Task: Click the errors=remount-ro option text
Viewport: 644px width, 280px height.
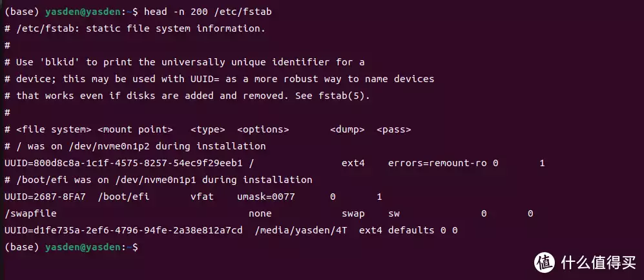Action: coord(437,163)
